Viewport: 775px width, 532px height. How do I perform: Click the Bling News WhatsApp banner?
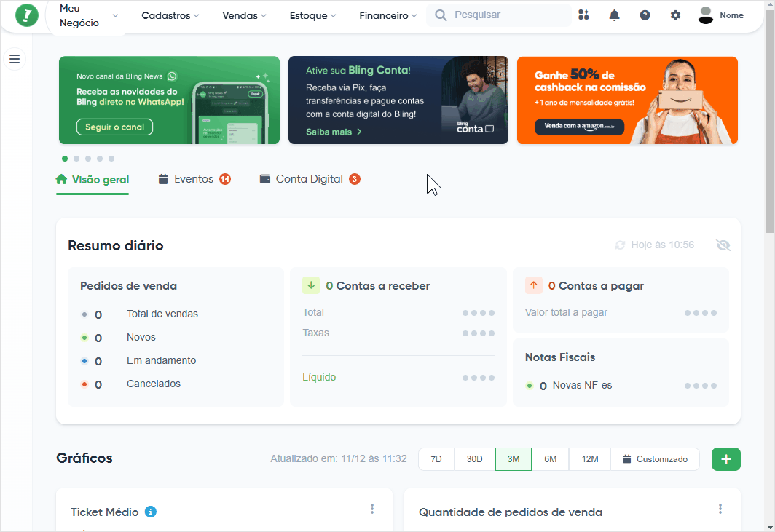(169, 100)
